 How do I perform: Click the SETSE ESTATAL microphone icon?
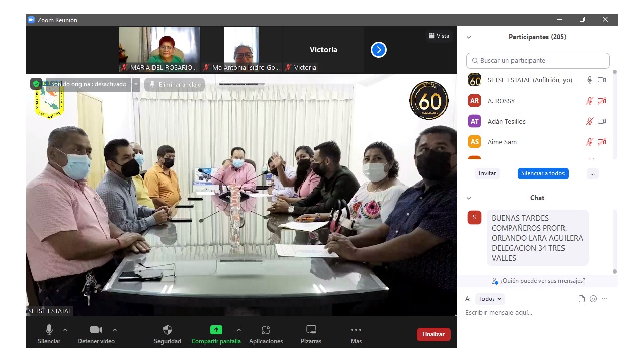pos(590,80)
